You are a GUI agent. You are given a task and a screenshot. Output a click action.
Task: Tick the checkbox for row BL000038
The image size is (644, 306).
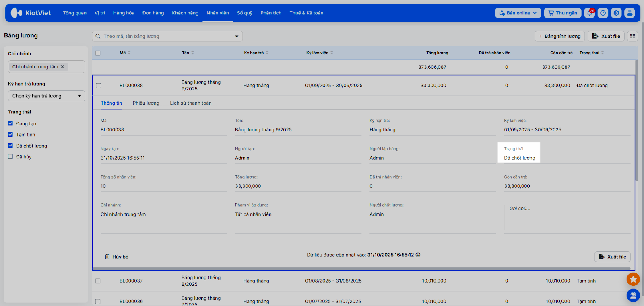99,86
